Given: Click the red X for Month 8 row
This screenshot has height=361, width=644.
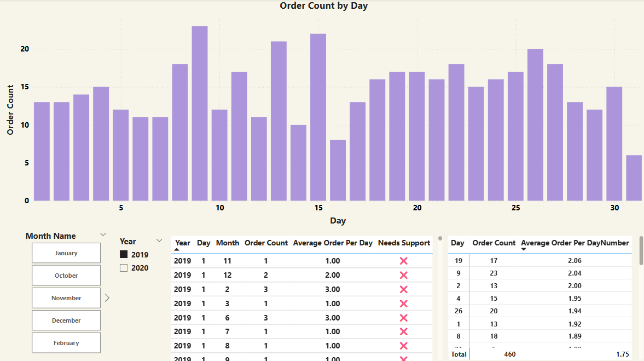Looking at the screenshot, I should click(x=404, y=346).
